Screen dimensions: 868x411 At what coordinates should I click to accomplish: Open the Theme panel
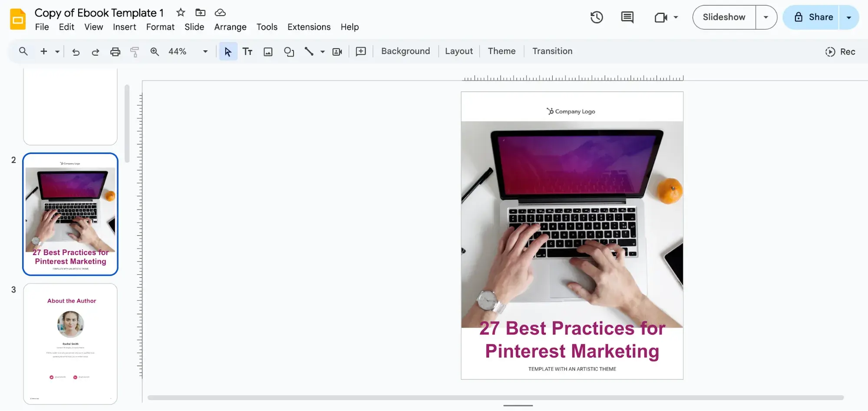point(502,51)
